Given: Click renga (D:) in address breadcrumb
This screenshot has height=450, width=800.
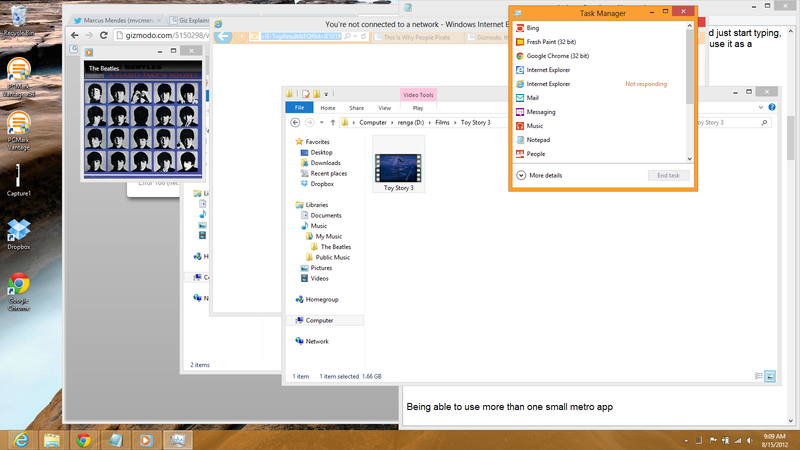Looking at the screenshot, I should click(x=411, y=122).
